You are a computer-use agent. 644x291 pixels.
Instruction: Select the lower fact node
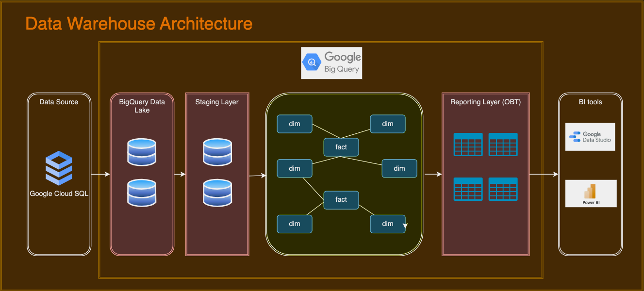pyautogui.click(x=341, y=200)
